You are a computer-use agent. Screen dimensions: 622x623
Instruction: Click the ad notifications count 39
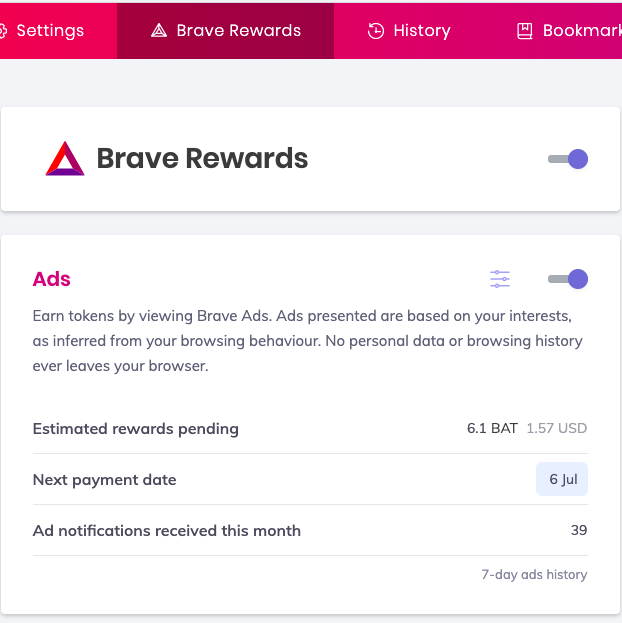pos(579,530)
